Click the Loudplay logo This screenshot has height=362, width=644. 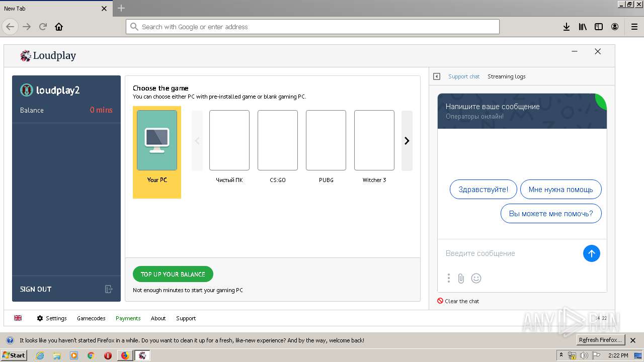[48, 55]
